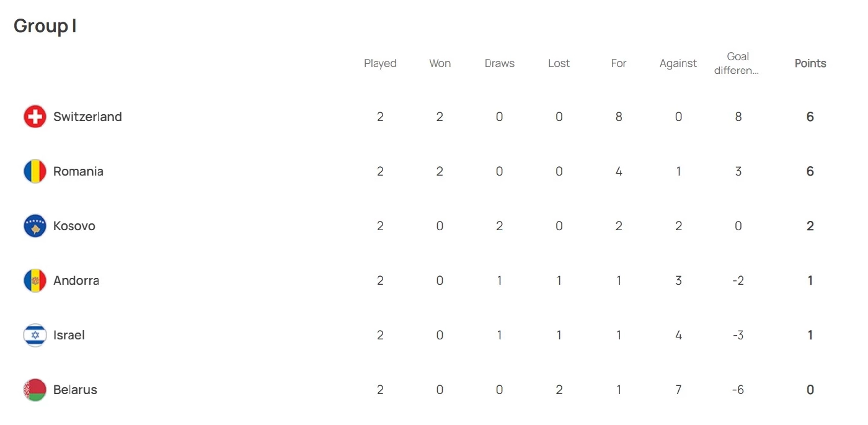Click the Won column header
868x425 pixels.
[440, 63]
